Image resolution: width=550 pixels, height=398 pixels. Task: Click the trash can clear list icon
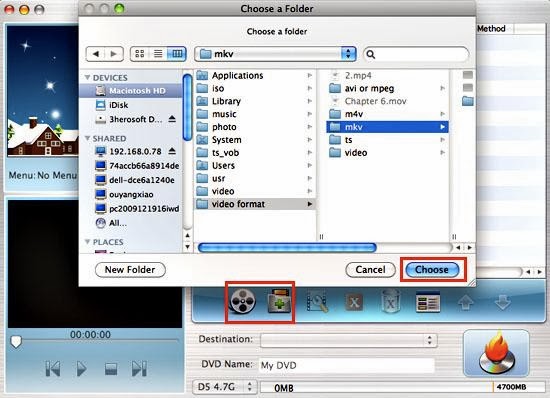390,301
